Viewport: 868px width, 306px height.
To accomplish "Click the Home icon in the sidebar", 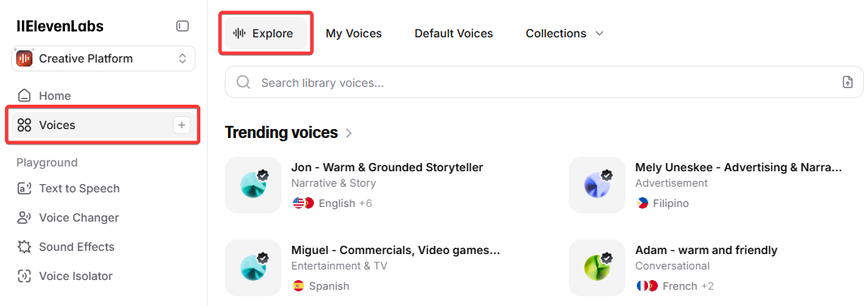I will 24,96.
